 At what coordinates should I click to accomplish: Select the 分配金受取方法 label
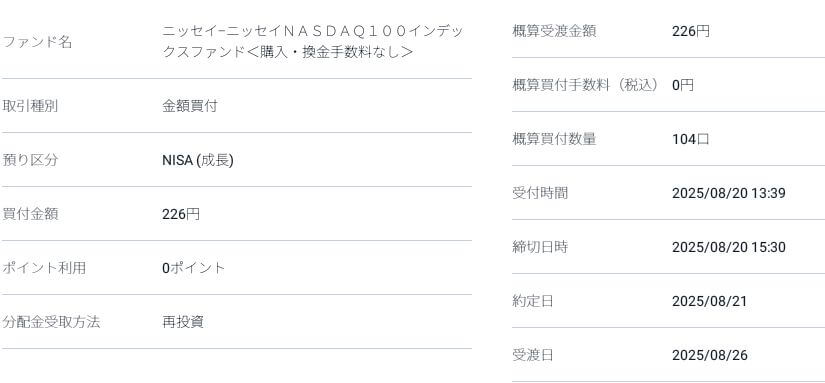51,322
